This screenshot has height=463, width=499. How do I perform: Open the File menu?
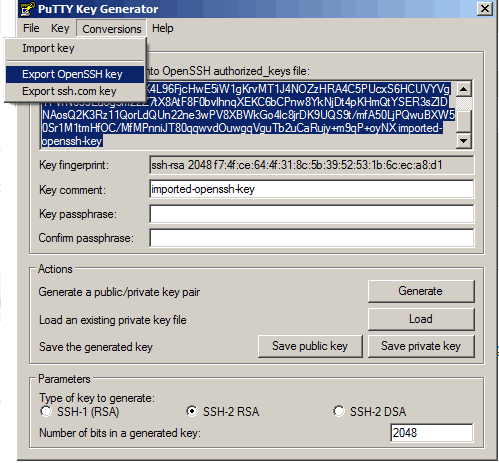pyautogui.click(x=31, y=28)
